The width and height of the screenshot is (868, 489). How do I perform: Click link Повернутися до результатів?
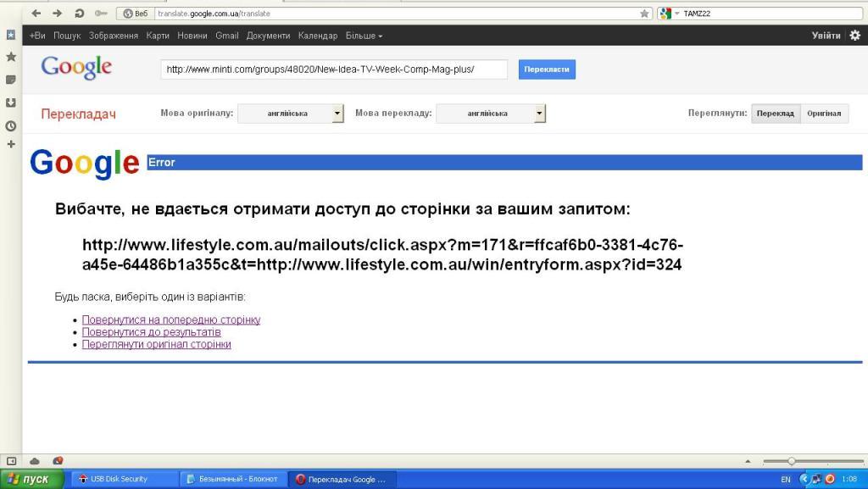[x=151, y=332]
